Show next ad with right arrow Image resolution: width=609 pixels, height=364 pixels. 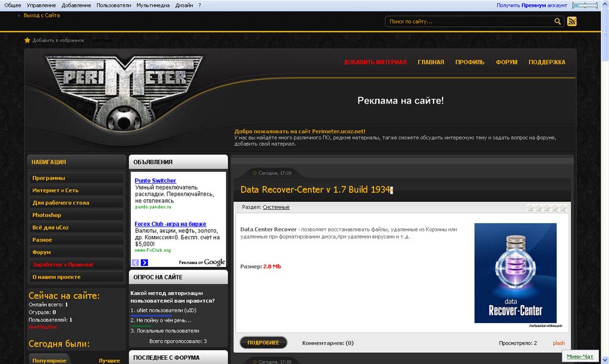tap(145, 262)
